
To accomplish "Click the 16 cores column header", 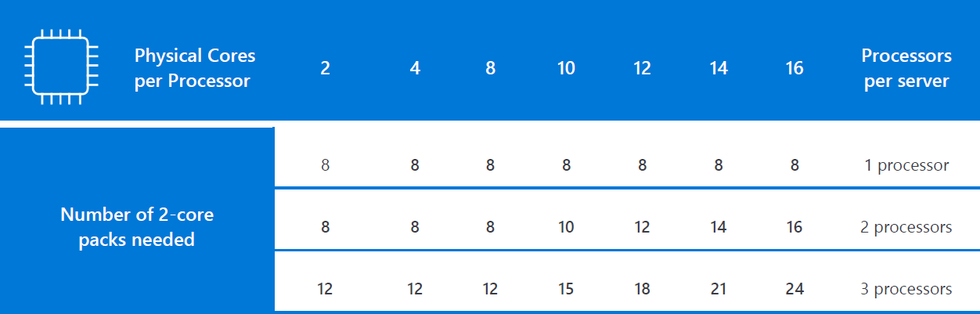I will tap(794, 68).
